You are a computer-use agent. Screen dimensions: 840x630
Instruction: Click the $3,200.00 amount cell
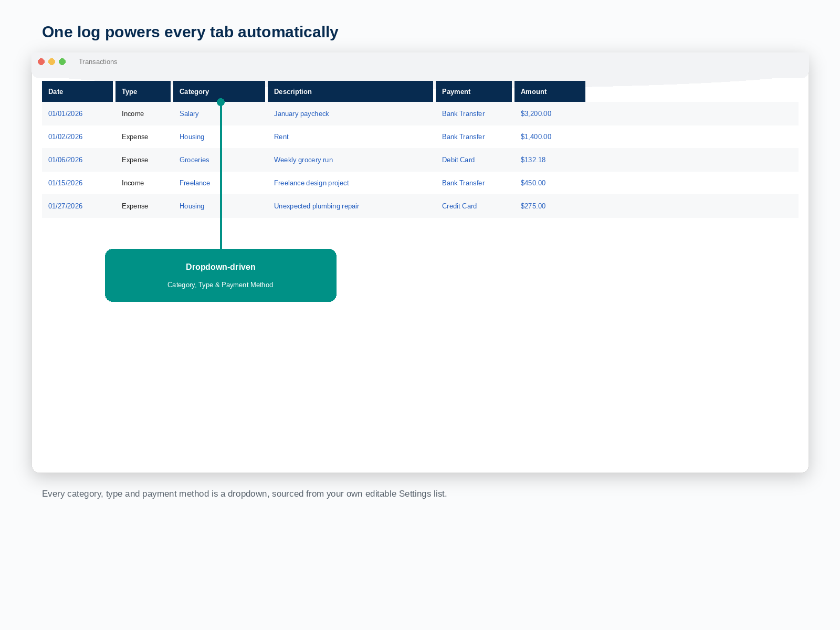[x=536, y=114]
